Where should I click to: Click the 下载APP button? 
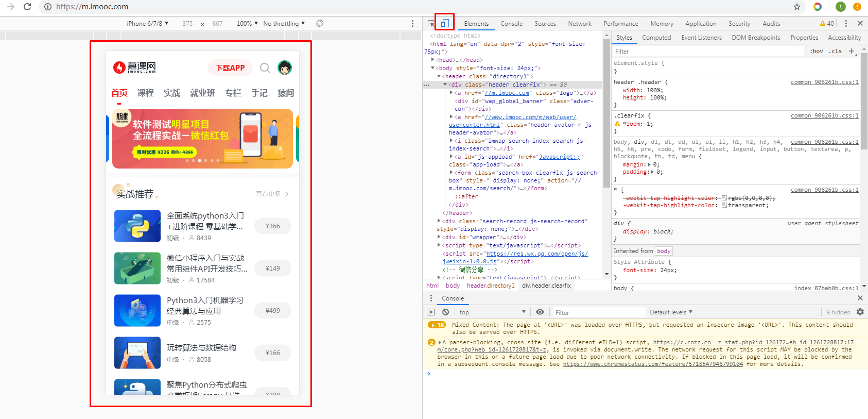click(x=230, y=68)
